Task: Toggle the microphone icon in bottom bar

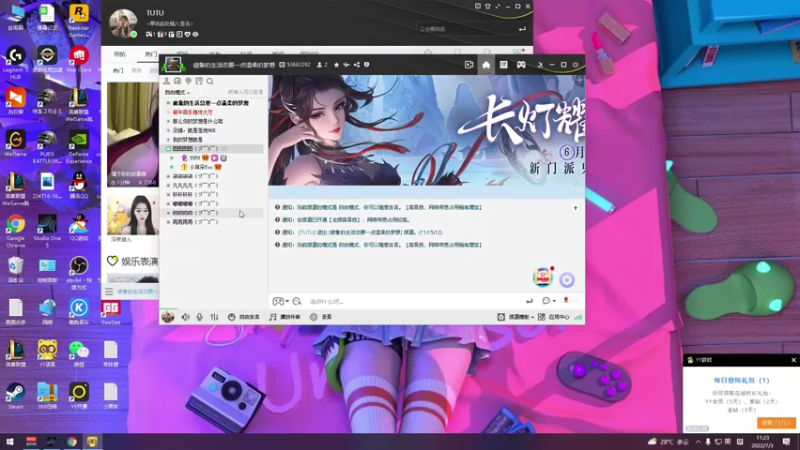Action: pos(199,317)
